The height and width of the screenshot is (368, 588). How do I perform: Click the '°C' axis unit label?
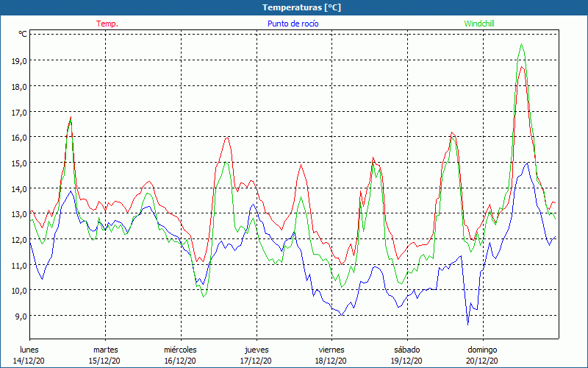pyautogui.click(x=23, y=34)
